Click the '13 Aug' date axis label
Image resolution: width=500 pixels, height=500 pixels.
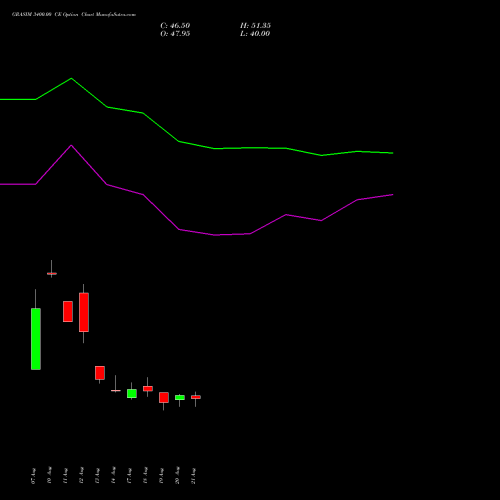coord(97,476)
